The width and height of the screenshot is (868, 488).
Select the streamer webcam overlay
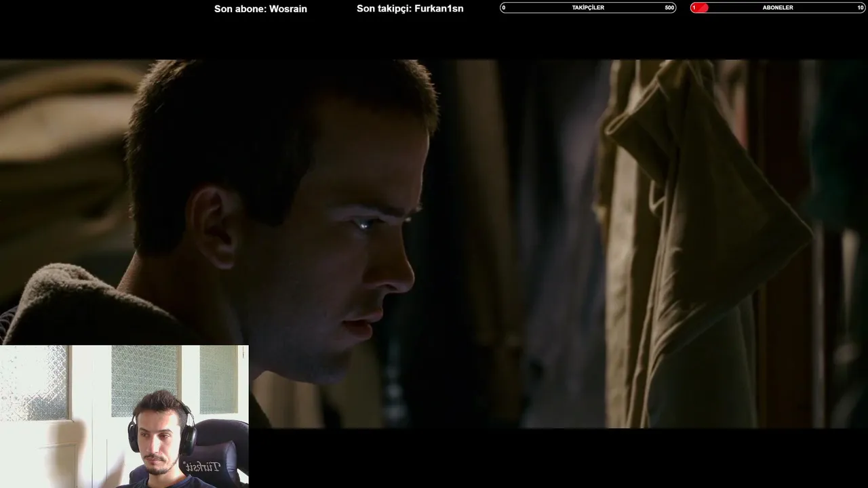(x=124, y=416)
